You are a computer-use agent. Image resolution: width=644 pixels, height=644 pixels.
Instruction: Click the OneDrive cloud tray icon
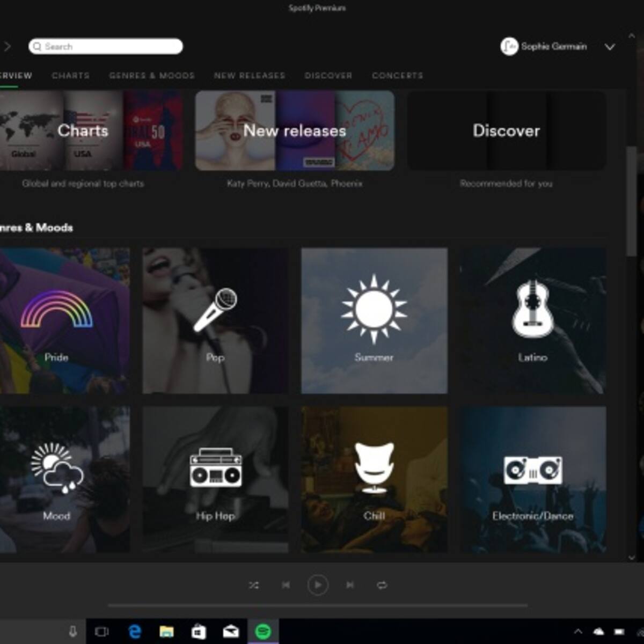[598, 632]
